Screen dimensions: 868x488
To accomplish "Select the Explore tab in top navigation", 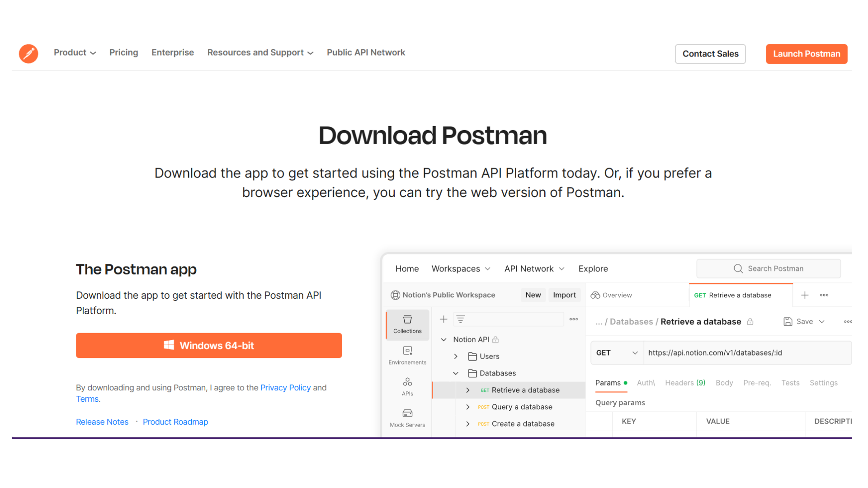I will (x=593, y=268).
